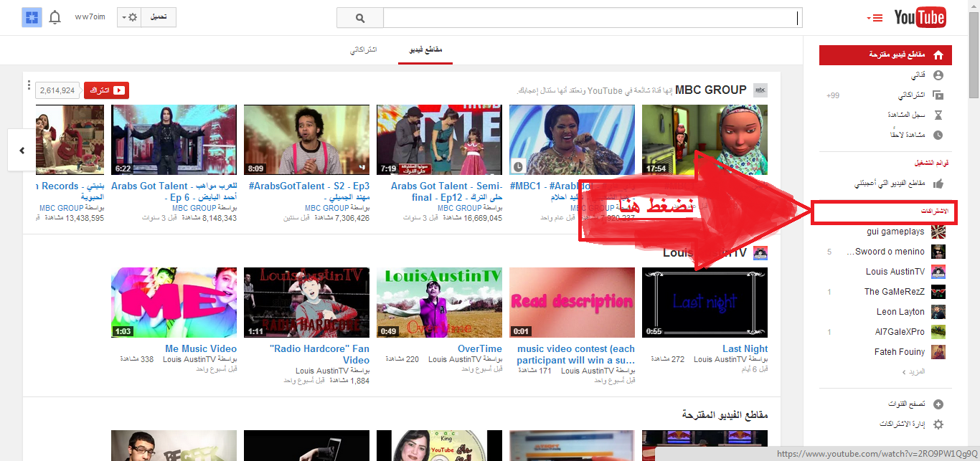
Task: Open the Me Music Video thumbnail
Action: [174, 303]
